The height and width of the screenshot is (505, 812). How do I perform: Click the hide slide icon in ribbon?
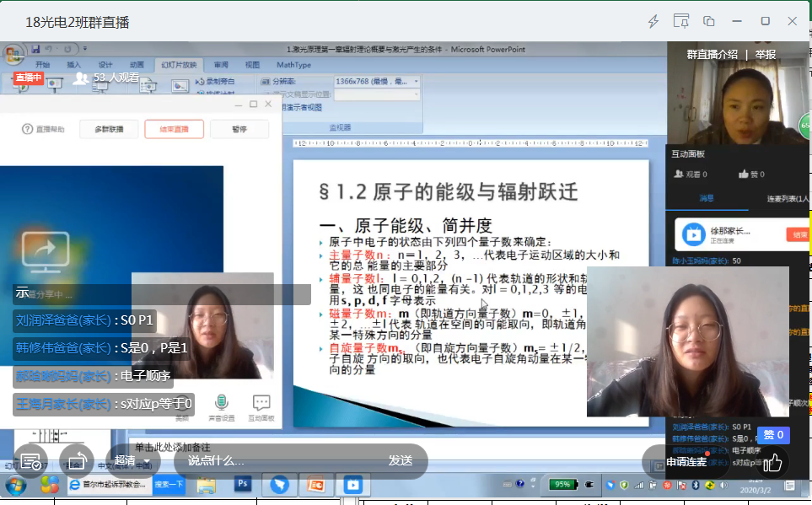(x=180, y=86)
